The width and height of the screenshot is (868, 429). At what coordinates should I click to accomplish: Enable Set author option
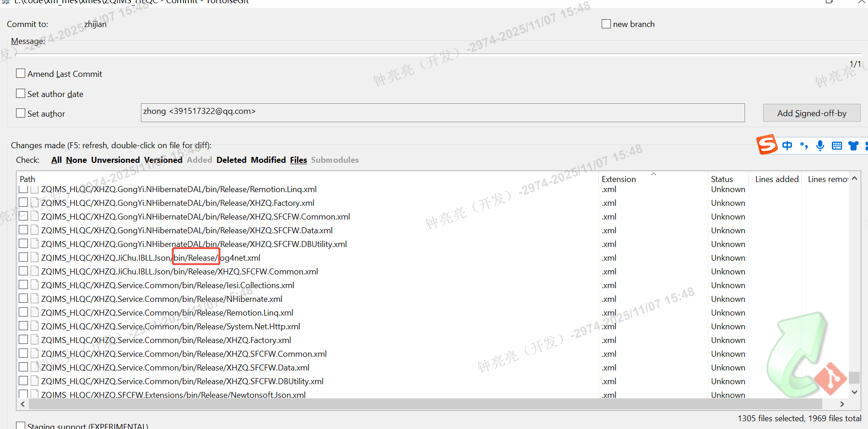tap(21, 113)
